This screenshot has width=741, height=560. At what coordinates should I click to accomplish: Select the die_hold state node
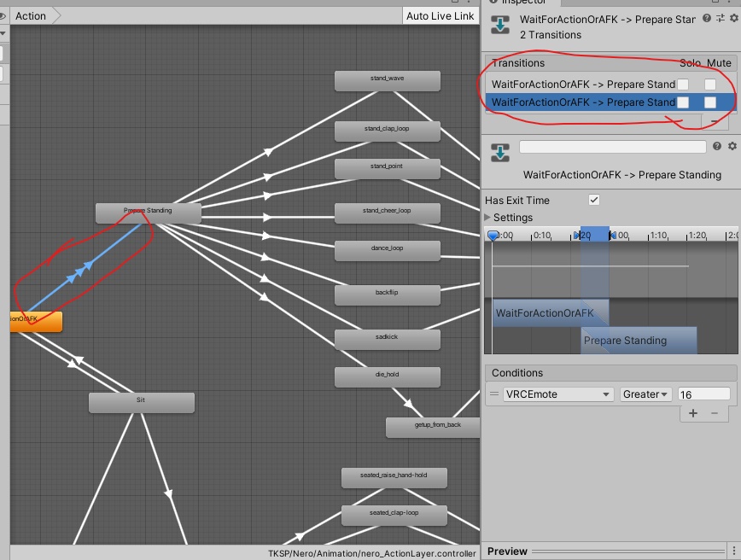click(x=387, y=376)
